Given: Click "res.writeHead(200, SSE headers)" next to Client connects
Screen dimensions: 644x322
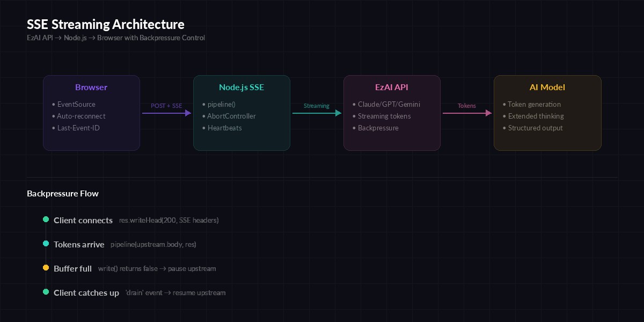Looking at the screenshot, I should point(169,220).
